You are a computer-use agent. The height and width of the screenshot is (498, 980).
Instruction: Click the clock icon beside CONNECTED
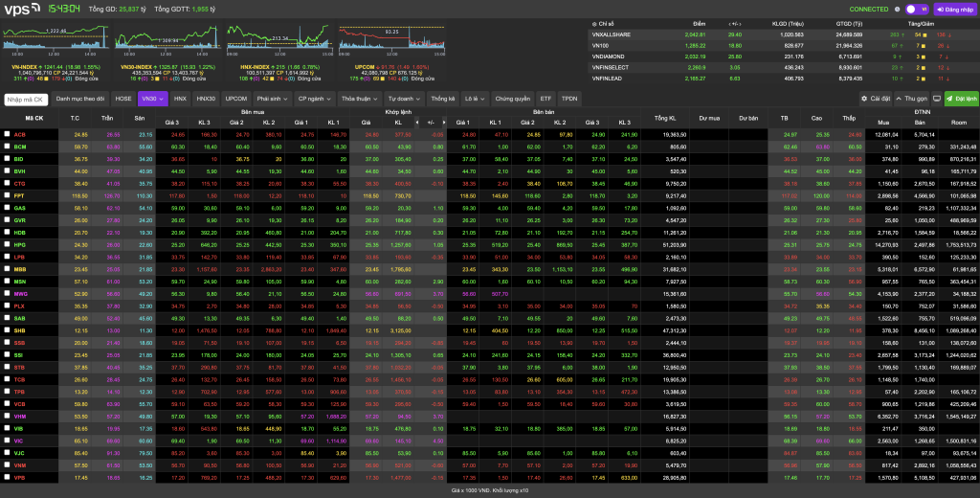(x=897, y=10)
